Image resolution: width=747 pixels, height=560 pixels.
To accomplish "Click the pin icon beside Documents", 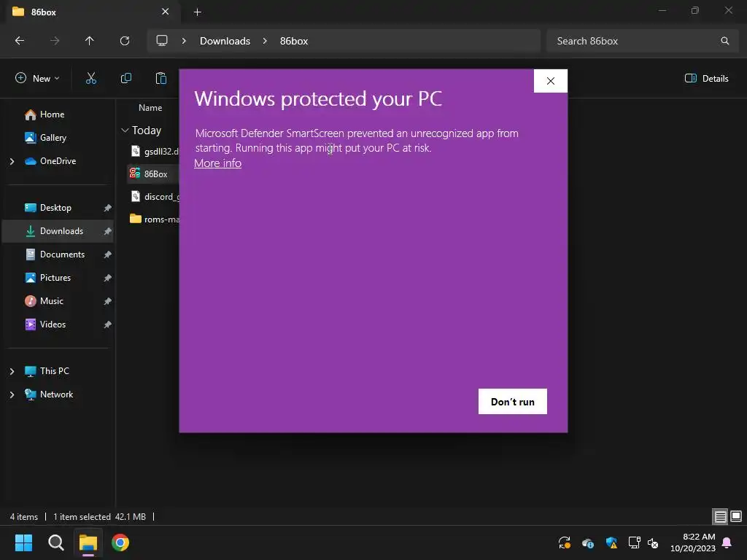I will pyautogui.click(x=108, y=254).
